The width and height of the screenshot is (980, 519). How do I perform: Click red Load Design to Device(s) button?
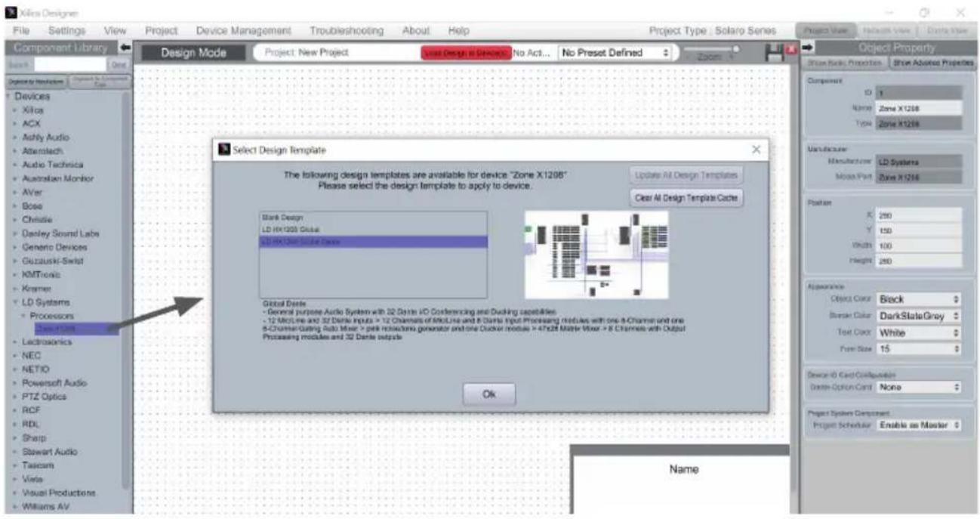pos(465,54)
